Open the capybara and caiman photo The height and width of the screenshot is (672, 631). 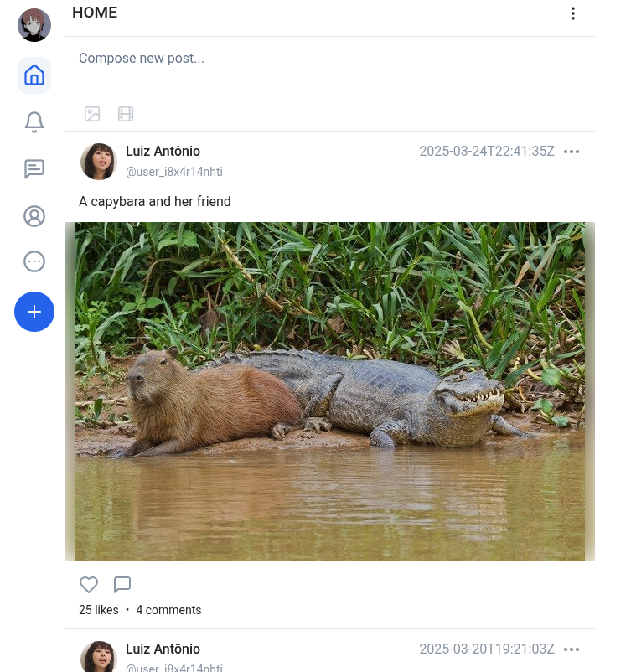click(330, 391)
